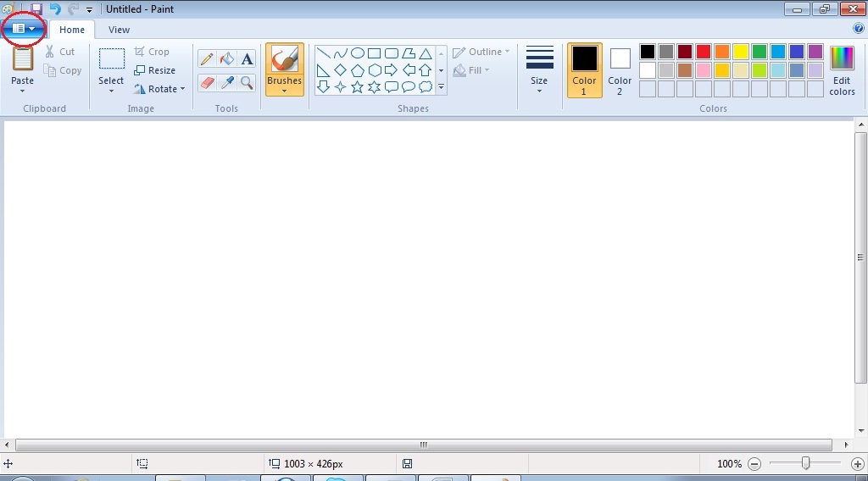Click the Resize button
This screenshot has height=481, width=868.
click(155, 70)
